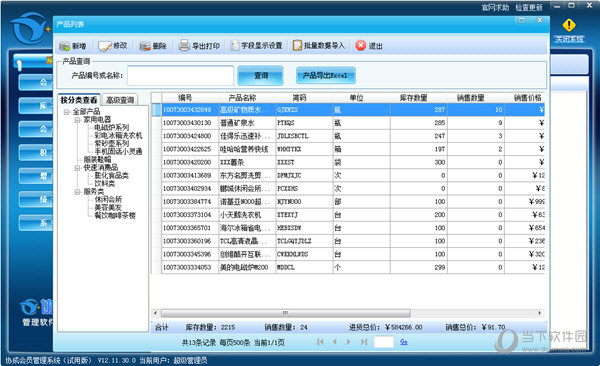Select 休闲会所 in category tree
600x366 pixels.
[108, 199]
